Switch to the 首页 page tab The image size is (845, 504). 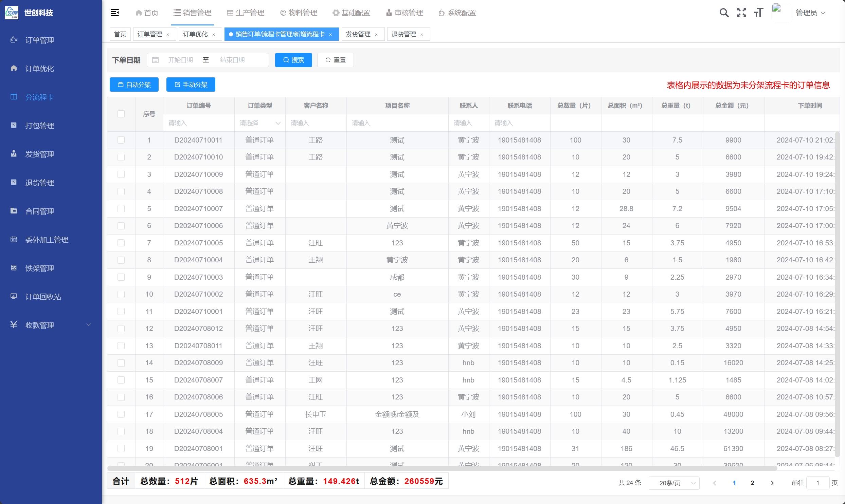[x=120, y=34]
